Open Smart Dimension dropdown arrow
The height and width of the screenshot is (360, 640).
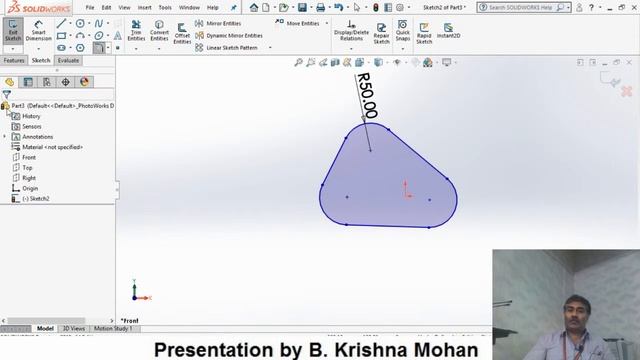coord(38,49)
